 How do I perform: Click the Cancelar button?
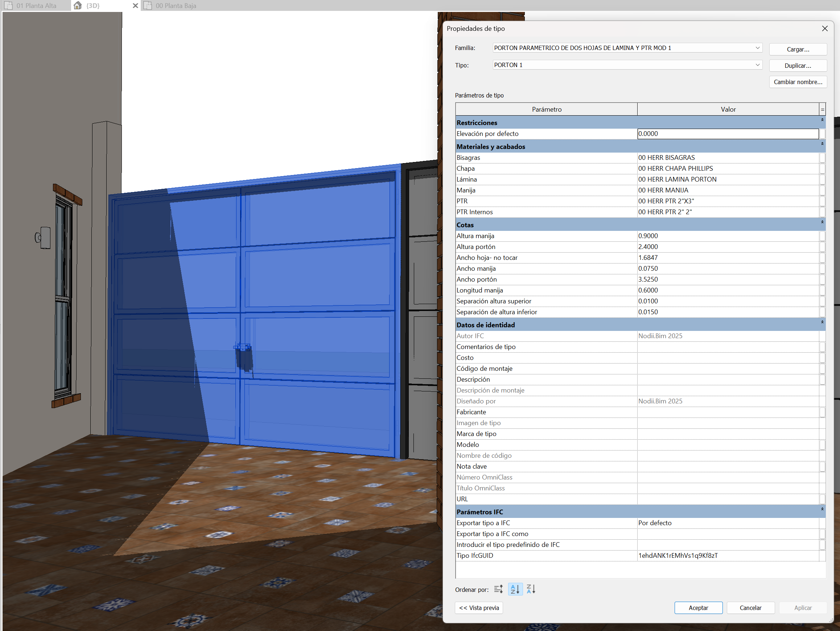tap(750, 608)
